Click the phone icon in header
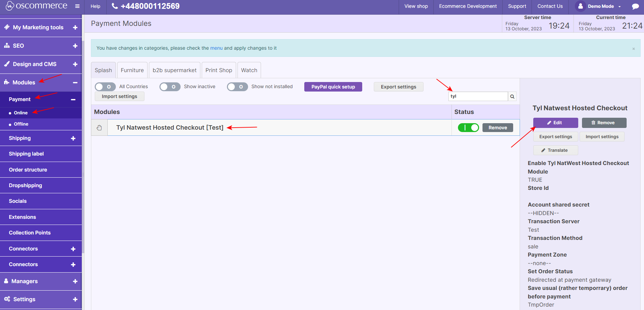 [115, 6]
